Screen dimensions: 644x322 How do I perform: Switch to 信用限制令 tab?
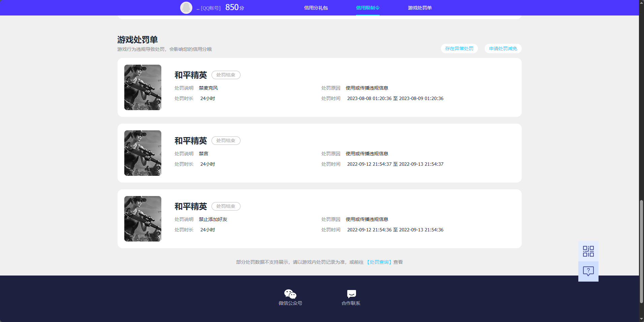coord(367,8)
